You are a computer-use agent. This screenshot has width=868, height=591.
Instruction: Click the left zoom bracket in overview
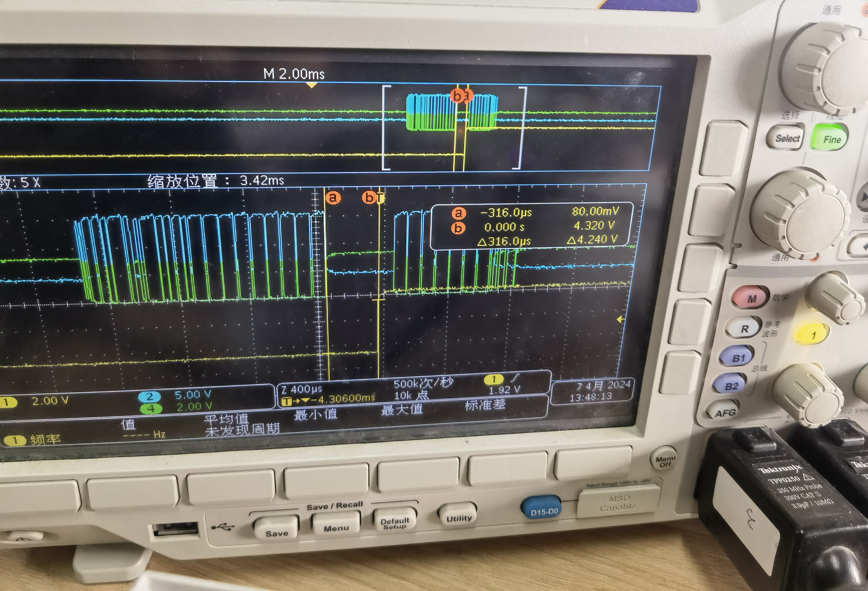point(386,128)
